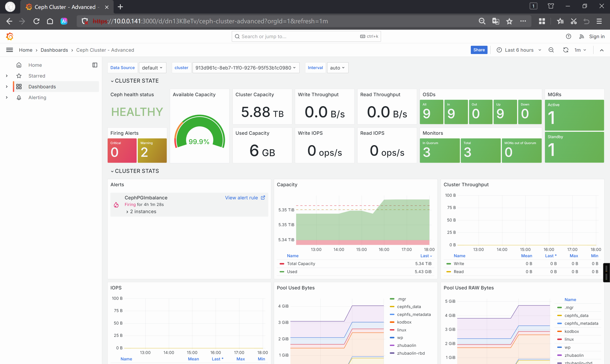Open the news feed RSS icon
This screenshot has height=364, width=610.
click(581, 36)
